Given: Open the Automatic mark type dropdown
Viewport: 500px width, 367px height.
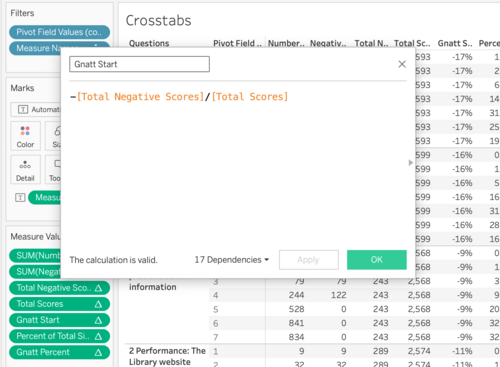Looking at the screenshot, I should coord(36,109).
